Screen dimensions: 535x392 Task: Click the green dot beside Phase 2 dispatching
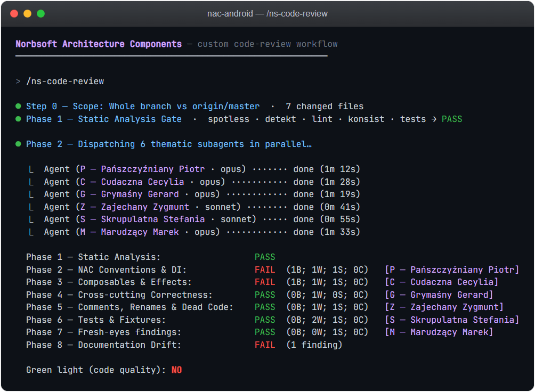[19, 144]
